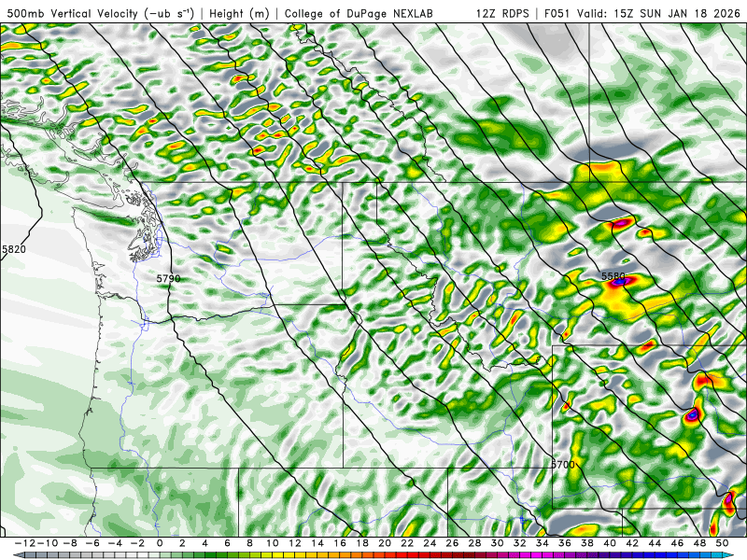The width and height of the screenshot is (747, 560).
Task: Click the 32 value on color scale
Action: [x=520, y=543]
